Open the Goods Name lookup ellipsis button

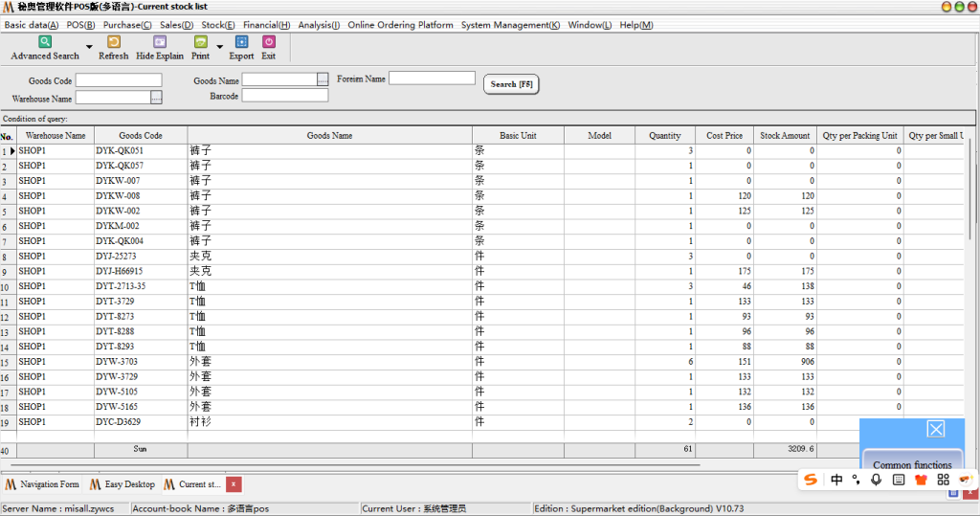click(x=323, y=79)
